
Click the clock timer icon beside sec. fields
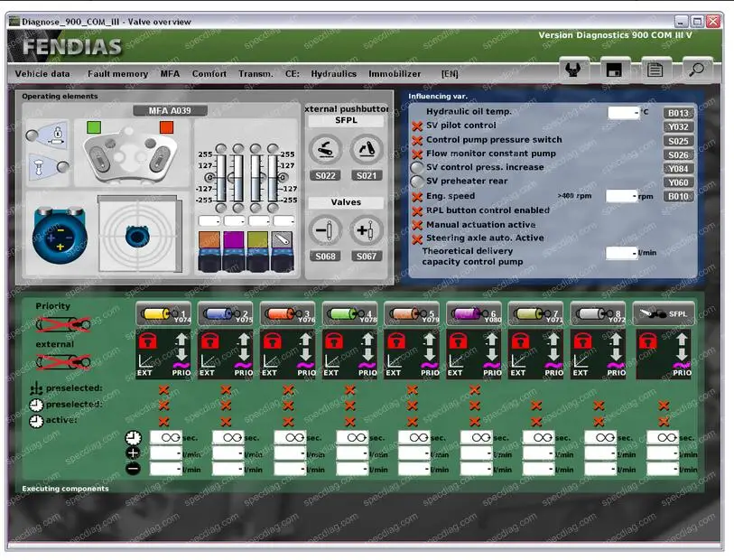(134, 438)
